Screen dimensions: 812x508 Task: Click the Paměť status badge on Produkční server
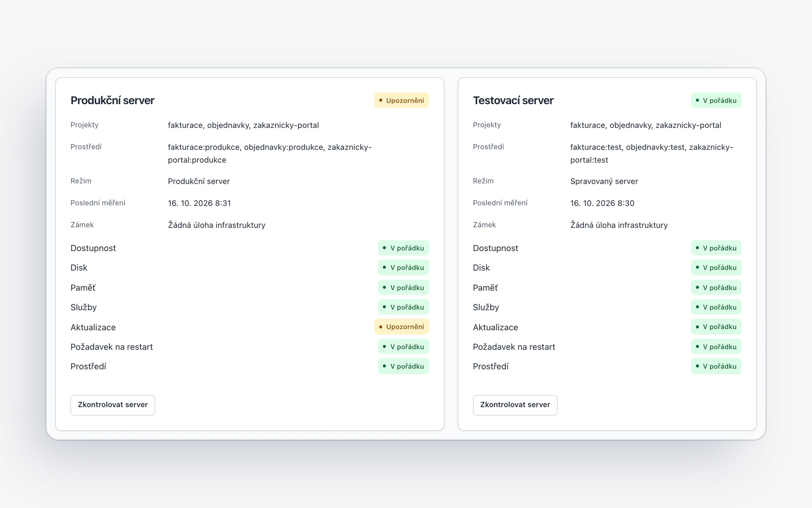(403, 287)
